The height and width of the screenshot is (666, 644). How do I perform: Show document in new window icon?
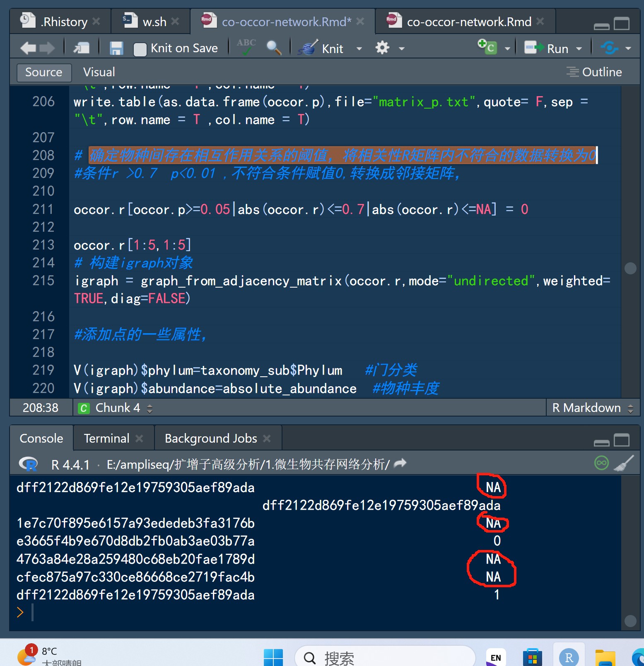click(x=82, y=48)
